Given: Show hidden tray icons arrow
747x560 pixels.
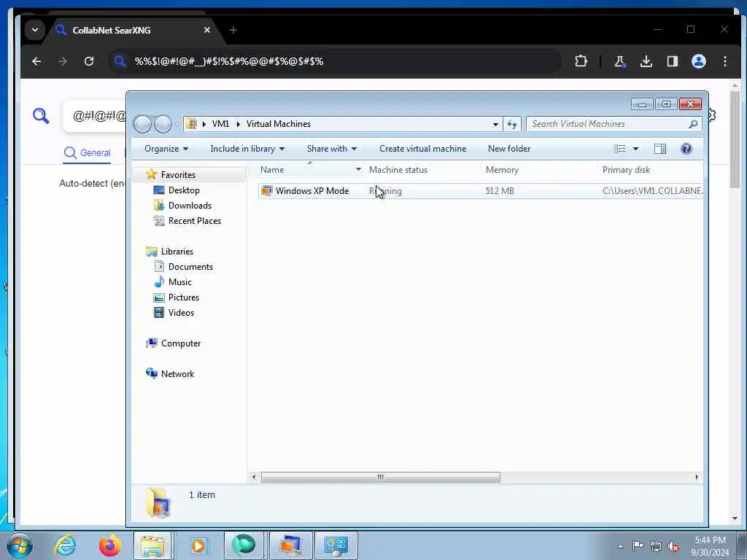Looking at the screenshot, I should coord(620,546).
